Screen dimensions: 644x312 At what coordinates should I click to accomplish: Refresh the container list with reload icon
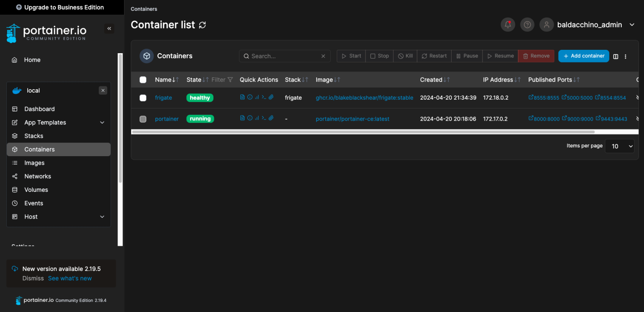coord(203,25)
